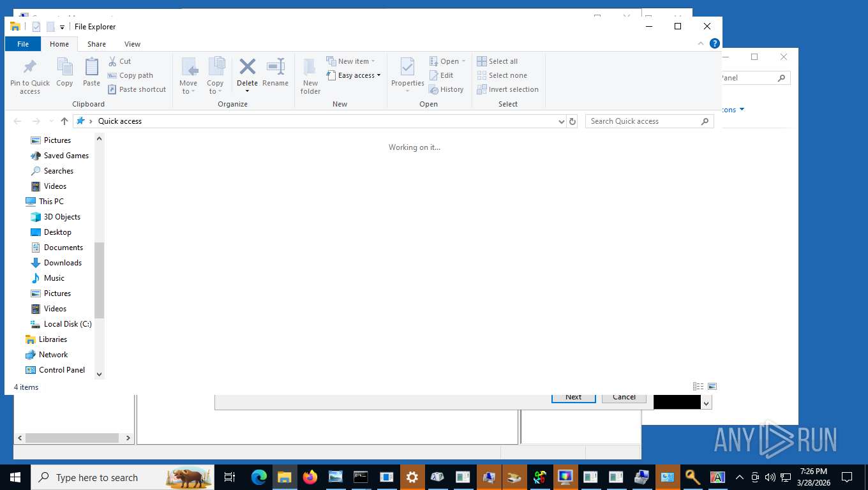Go up one level with the Up arrow
This screenshot has width=868, height=490.
tap(64, 121)
